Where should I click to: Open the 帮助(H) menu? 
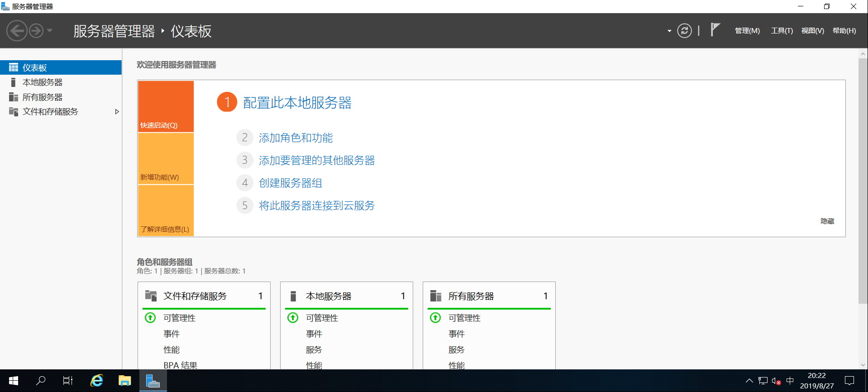(x=844, y=31)
